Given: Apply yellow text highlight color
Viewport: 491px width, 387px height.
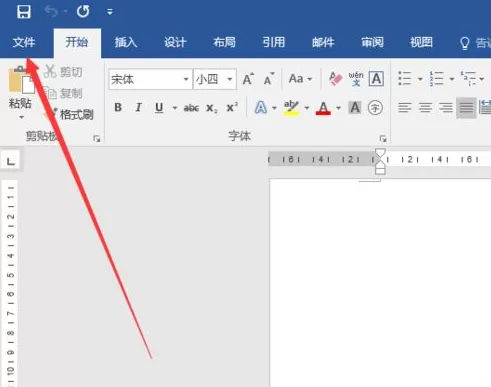Looking at the screenshot, I should [291, 108].
